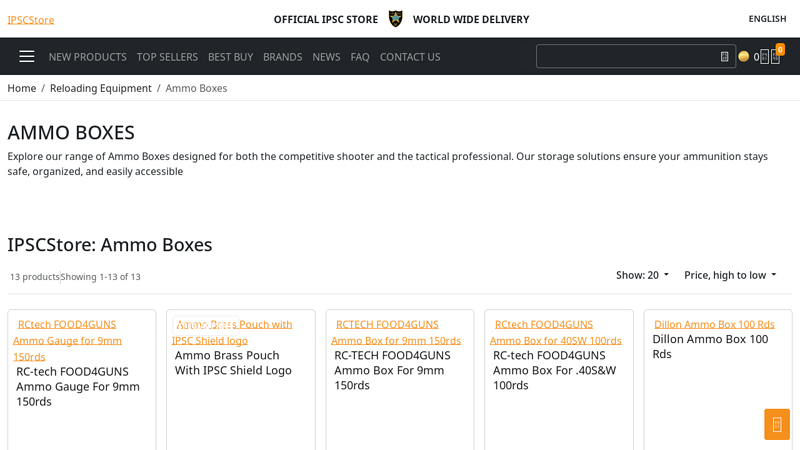
Task: Open the shopping cart with orange badge
Action: point(776,56)
